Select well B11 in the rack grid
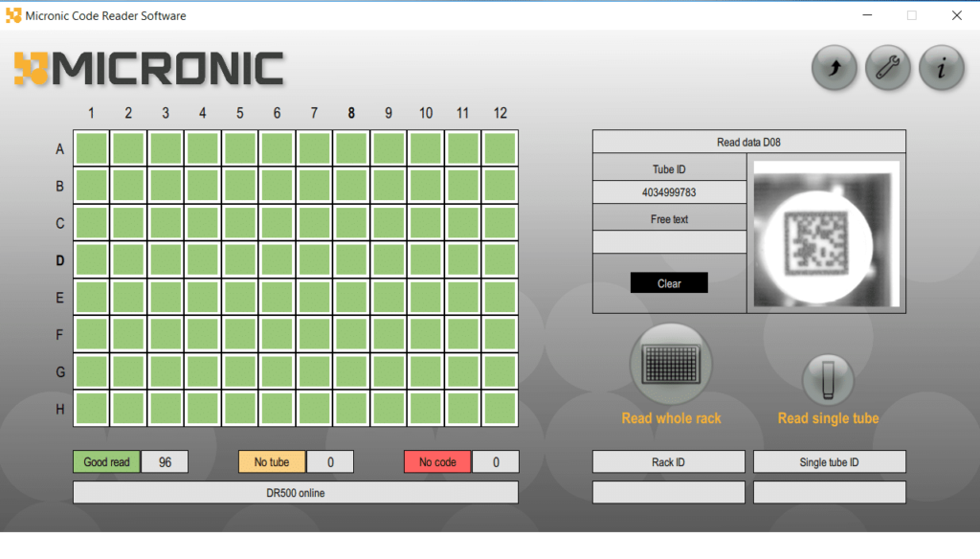 point(462,186)
